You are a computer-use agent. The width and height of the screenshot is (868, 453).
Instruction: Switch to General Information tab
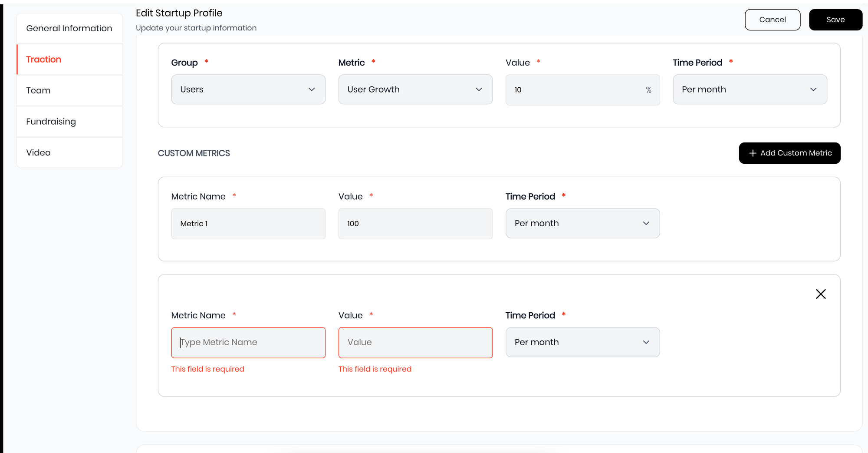click(x=69, y=29)
